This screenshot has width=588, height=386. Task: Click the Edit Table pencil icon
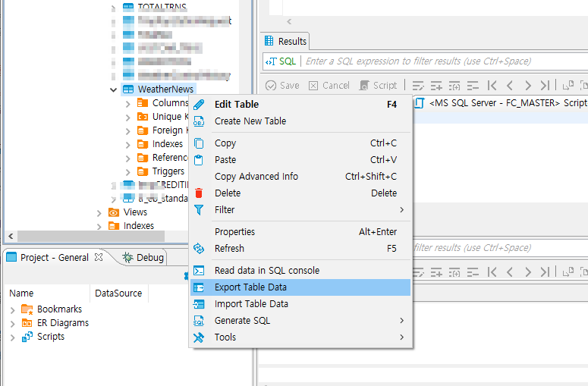[x=199, y=105]
